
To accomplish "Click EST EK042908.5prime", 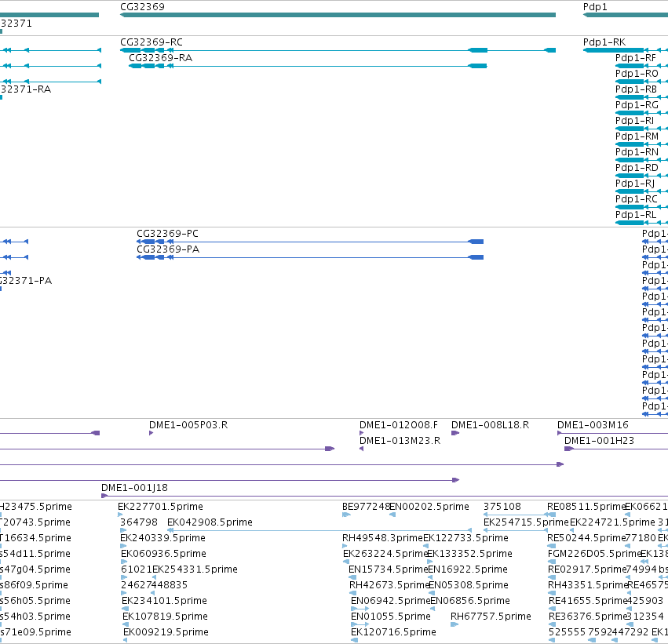I will coord(210,522).
